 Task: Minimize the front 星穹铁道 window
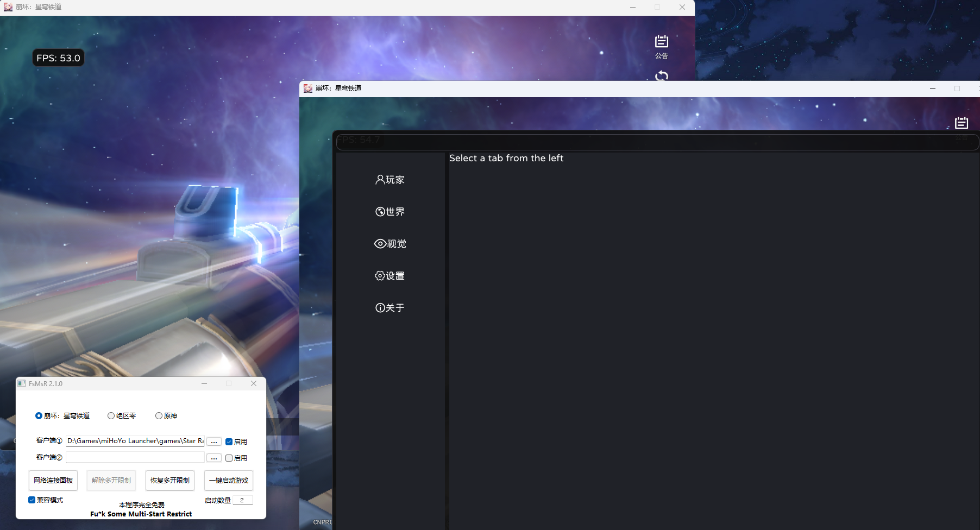[x=933, y=89]
